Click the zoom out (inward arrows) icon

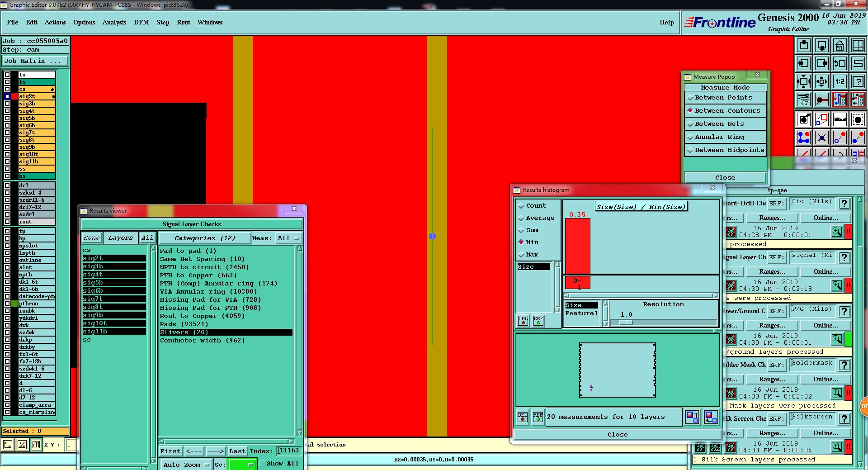(822, 81)
